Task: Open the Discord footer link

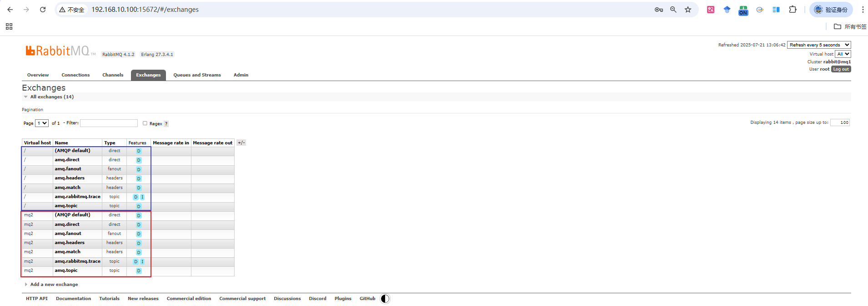Action: [x=318, y=299]
